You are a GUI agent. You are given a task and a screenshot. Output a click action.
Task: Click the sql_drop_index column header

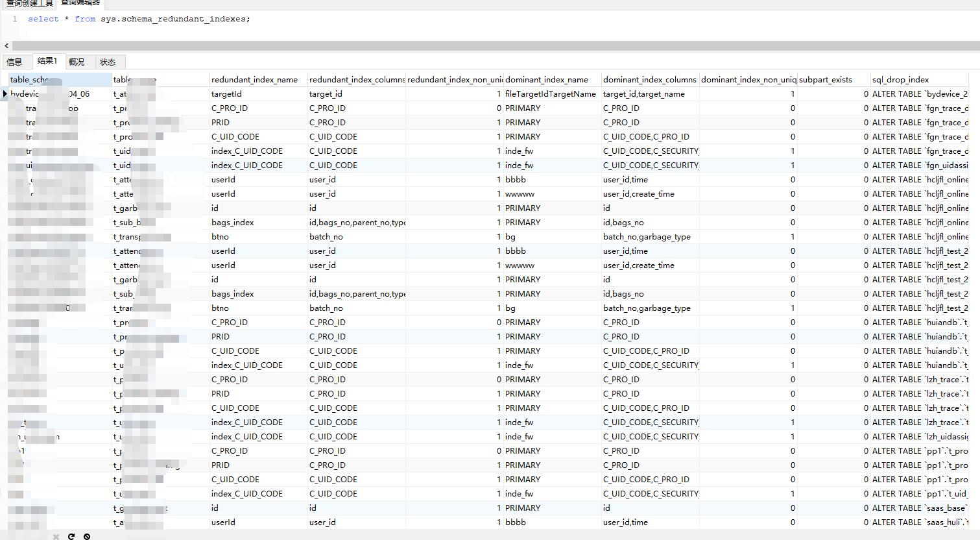click(x=902, y=79)
